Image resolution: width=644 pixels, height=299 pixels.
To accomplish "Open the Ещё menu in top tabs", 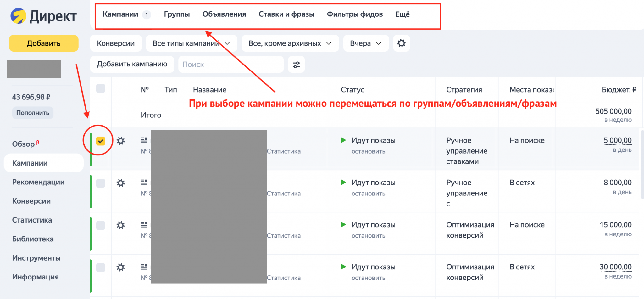I will 402,14.
